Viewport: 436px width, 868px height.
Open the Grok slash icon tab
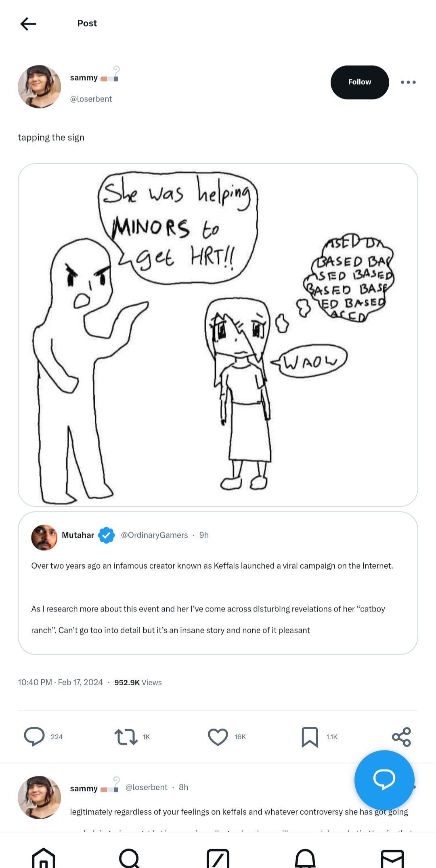tap(218, 858)
